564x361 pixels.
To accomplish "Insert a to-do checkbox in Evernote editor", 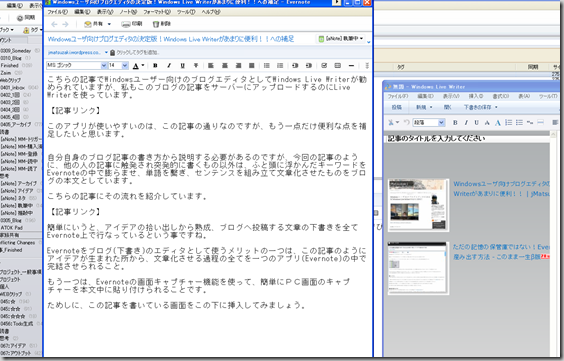I will [324, 65].
